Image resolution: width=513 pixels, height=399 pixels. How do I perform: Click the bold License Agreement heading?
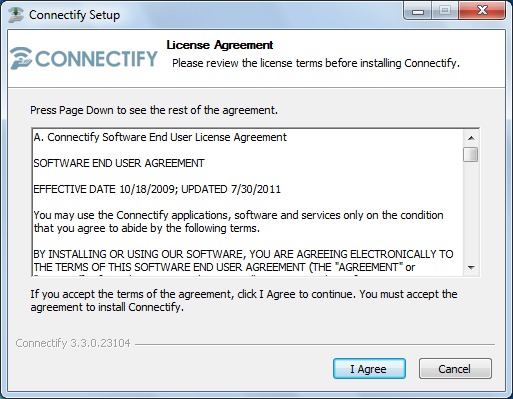tap(220, 45)
